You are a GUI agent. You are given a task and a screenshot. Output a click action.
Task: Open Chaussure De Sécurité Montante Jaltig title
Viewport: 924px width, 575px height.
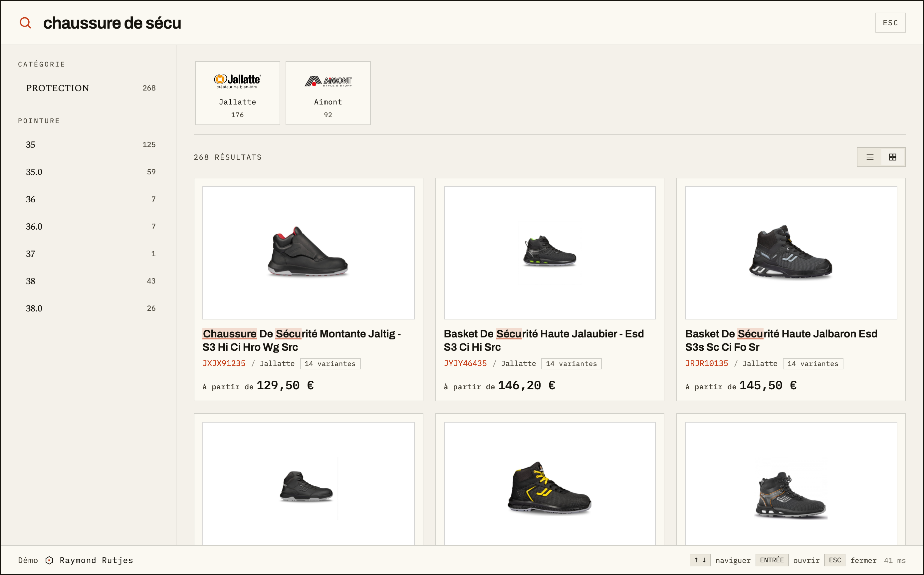coord(302,340)
